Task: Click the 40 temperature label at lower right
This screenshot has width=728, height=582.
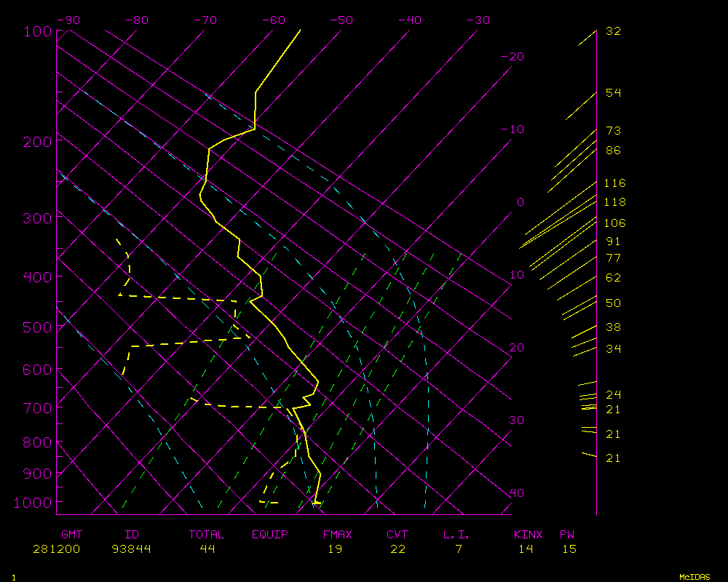Action: coord(516,493)
